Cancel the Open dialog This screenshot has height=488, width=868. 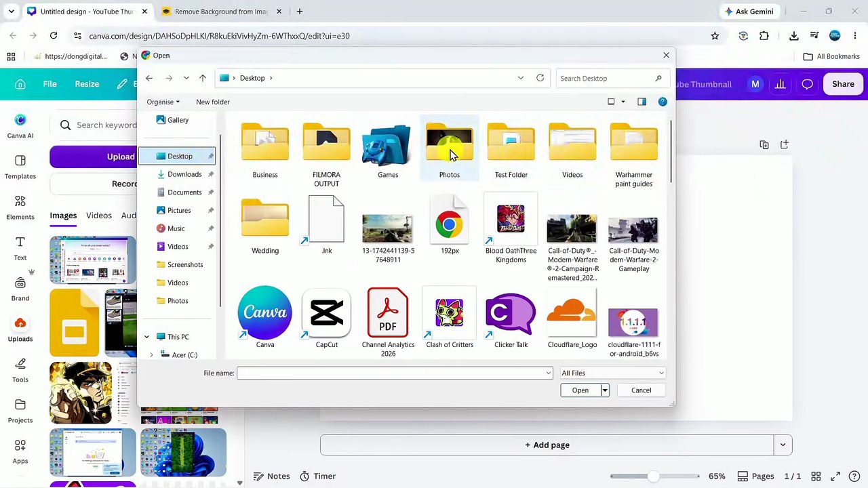coord(641,390)
